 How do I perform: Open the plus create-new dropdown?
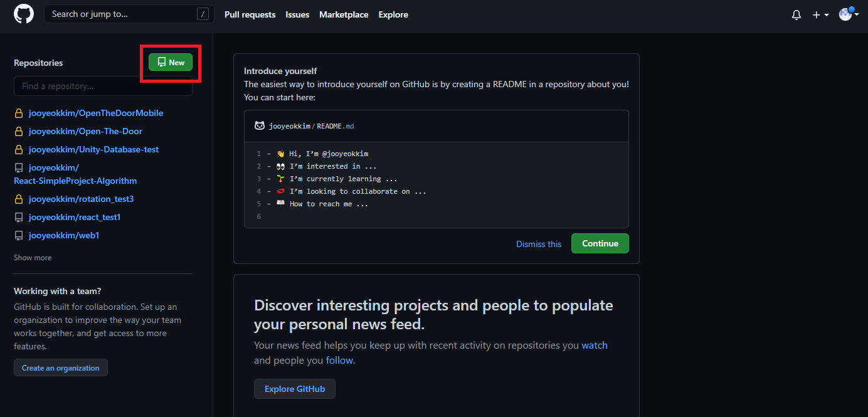(820, 14)
